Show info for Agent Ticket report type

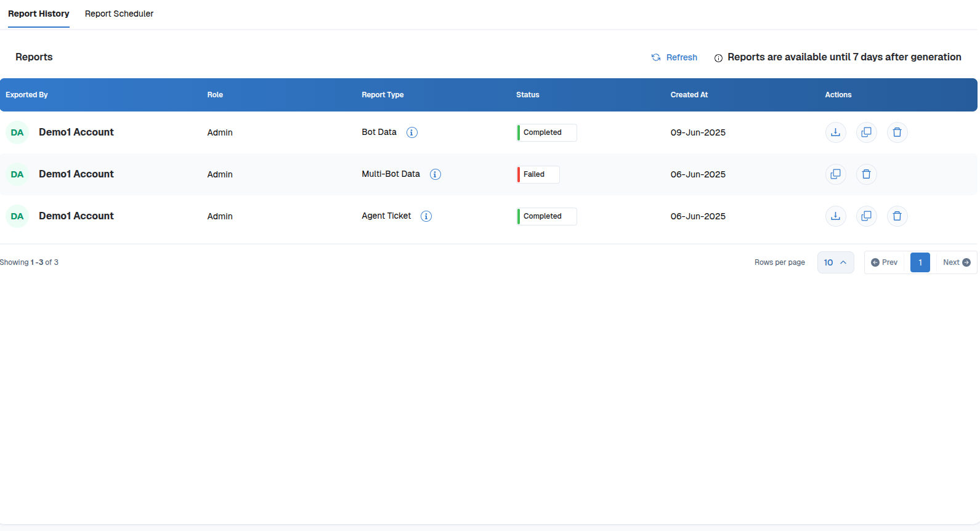click(x=426, y=216)
